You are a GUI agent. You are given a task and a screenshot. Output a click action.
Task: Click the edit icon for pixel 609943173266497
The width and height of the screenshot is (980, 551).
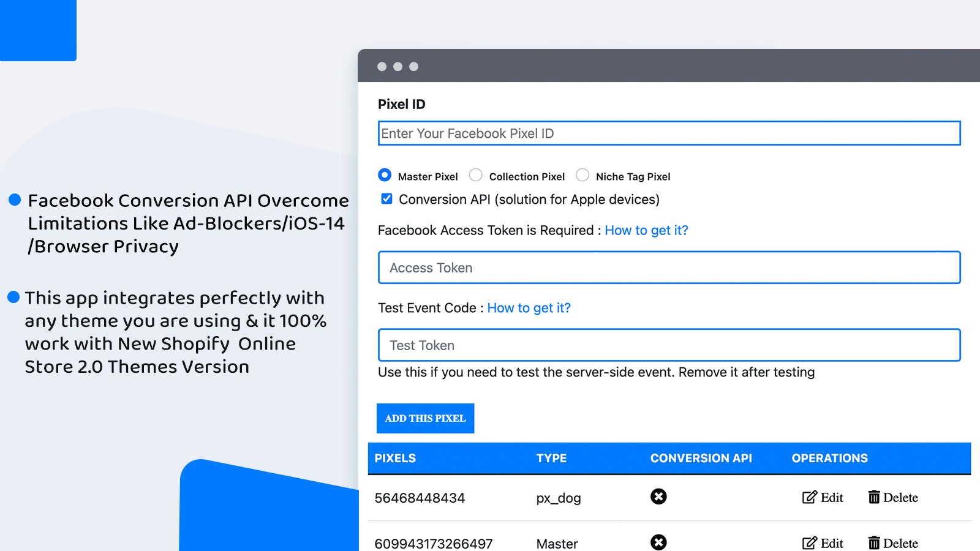click(x=810, y=542)
